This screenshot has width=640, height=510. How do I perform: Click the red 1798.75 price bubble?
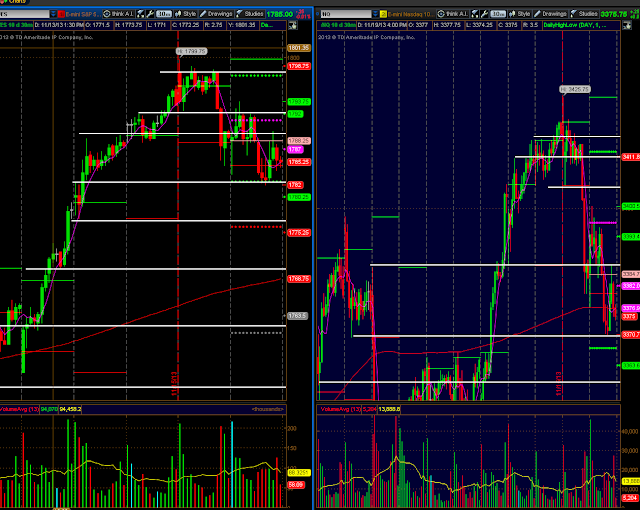(299, 66)
